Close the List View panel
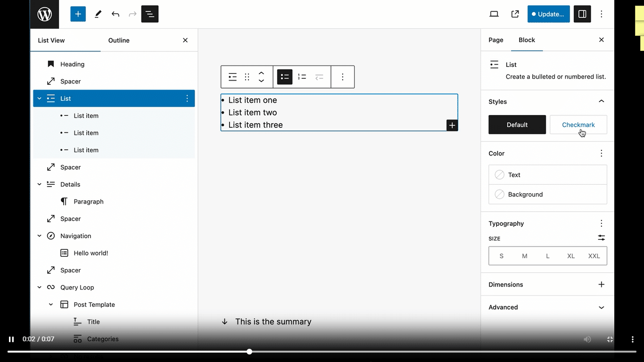The height and width of the screenshot is (362, 644). [185, 41]
